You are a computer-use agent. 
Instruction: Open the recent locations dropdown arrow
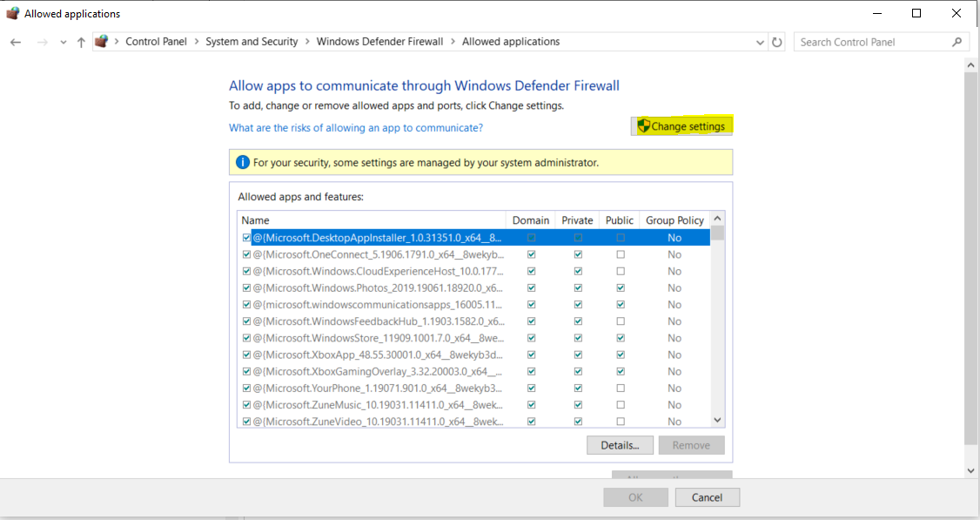click(64, 43)
